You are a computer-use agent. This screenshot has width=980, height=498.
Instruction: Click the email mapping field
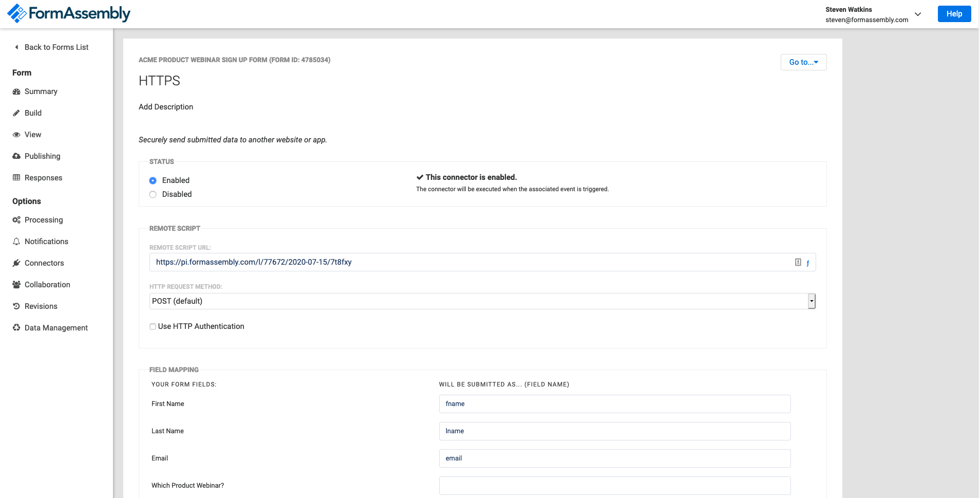point(615,458)
